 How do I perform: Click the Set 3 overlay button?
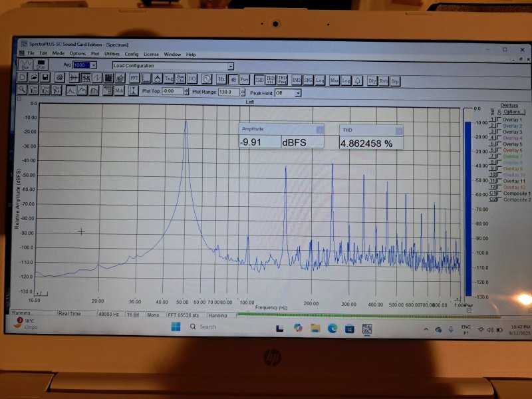(493, 132)
